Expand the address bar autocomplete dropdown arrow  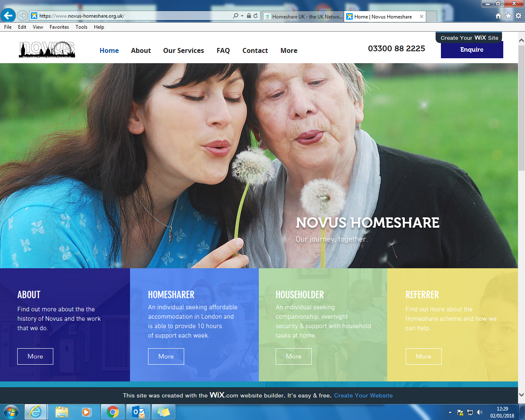point(242,16)
